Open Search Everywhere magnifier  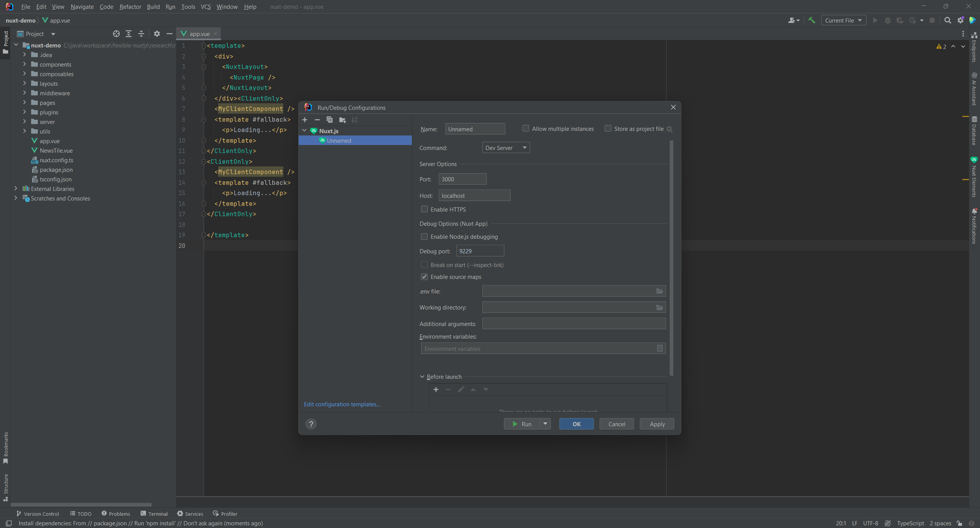tap(948, 20)
